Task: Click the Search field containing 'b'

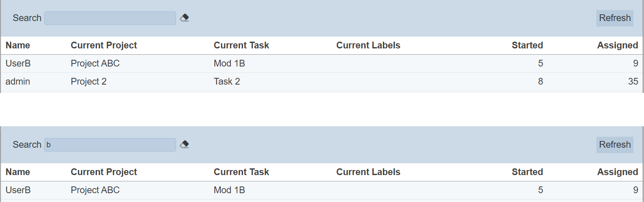Action: click(x=110, y=145)
